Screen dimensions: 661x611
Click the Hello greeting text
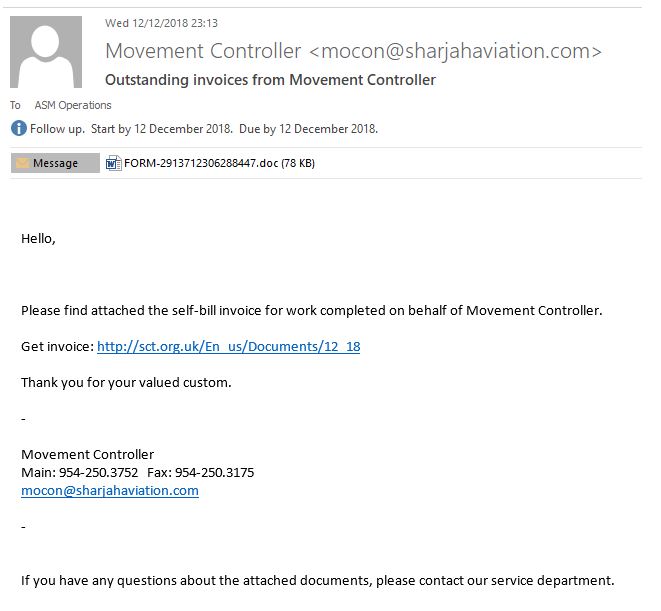(x=38, y=239)
